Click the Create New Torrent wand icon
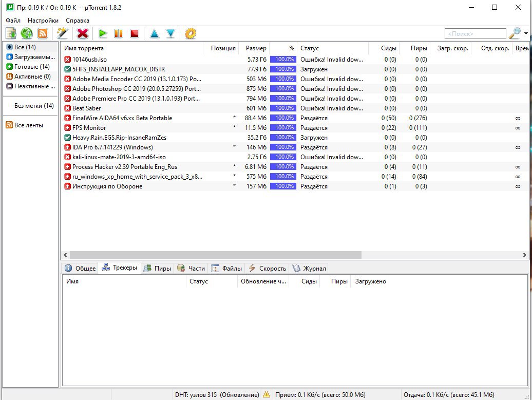 [63, 33]
